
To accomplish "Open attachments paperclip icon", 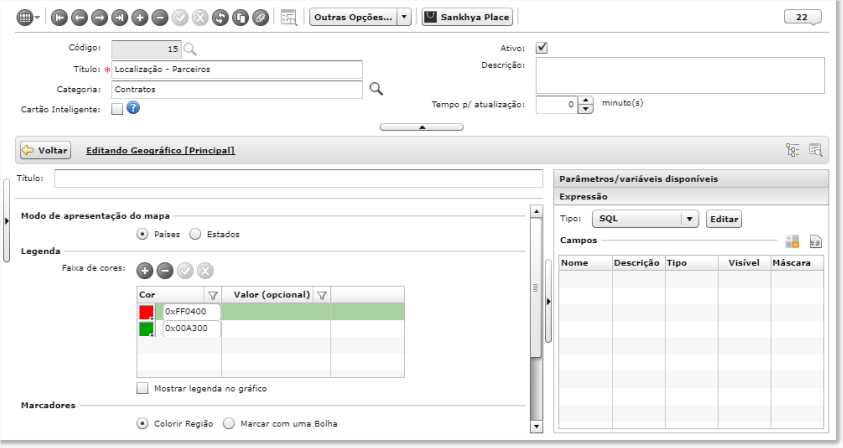I will click(x=261, y=18).
